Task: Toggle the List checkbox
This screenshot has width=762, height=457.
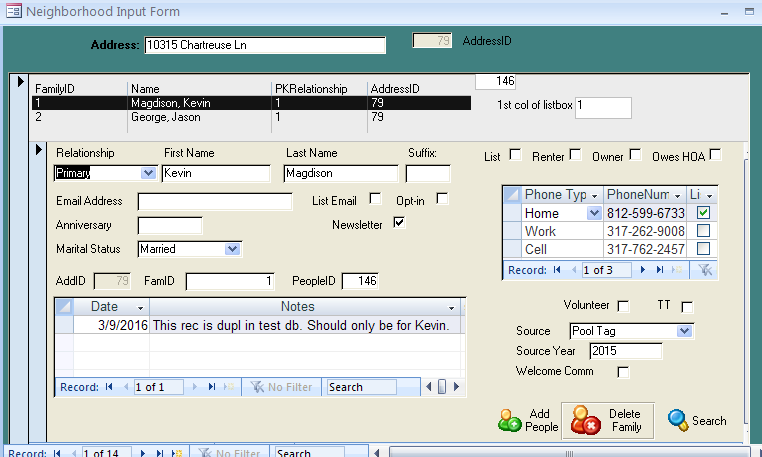Action: (515, 155)
